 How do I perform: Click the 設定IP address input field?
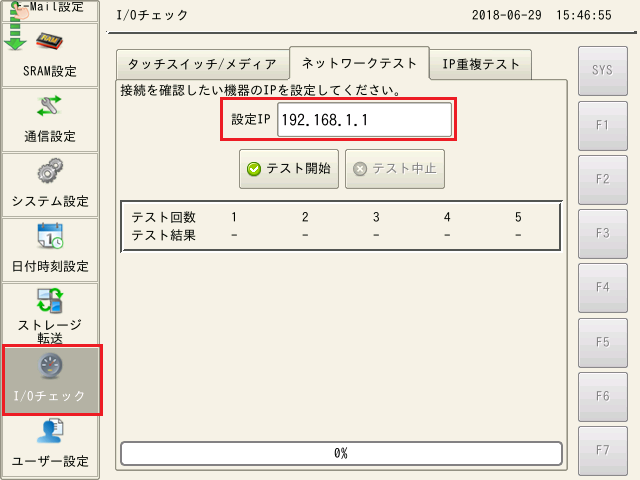[365, 119]
